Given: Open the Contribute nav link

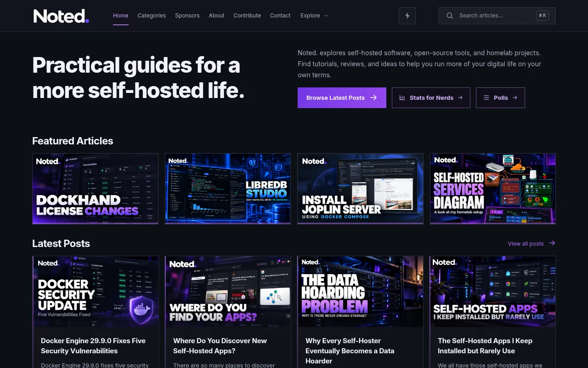Looking at the screenshot, I should pos(247,16).
